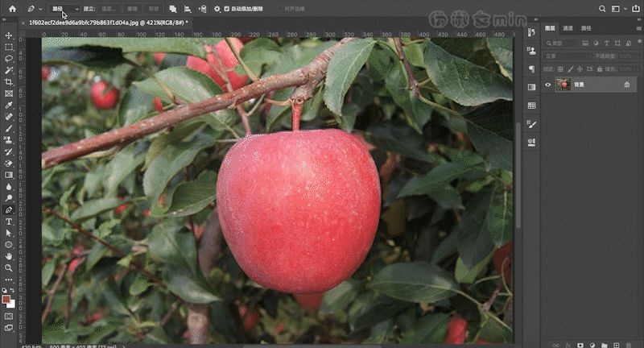Open the path operations menu

(173, 9)
